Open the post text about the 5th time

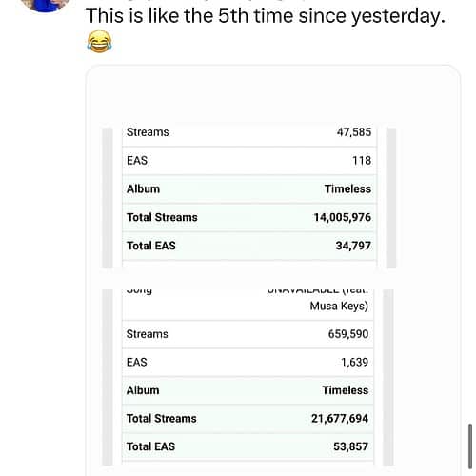(266, 16)
